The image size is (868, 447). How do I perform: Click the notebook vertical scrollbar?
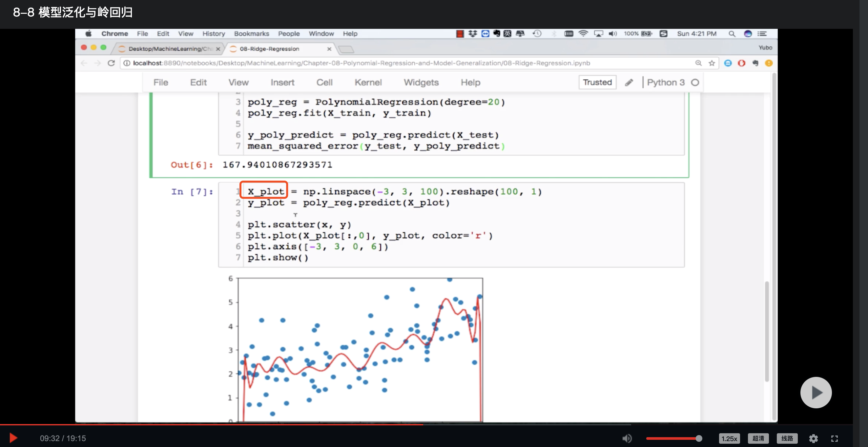(x=767, y=331)
